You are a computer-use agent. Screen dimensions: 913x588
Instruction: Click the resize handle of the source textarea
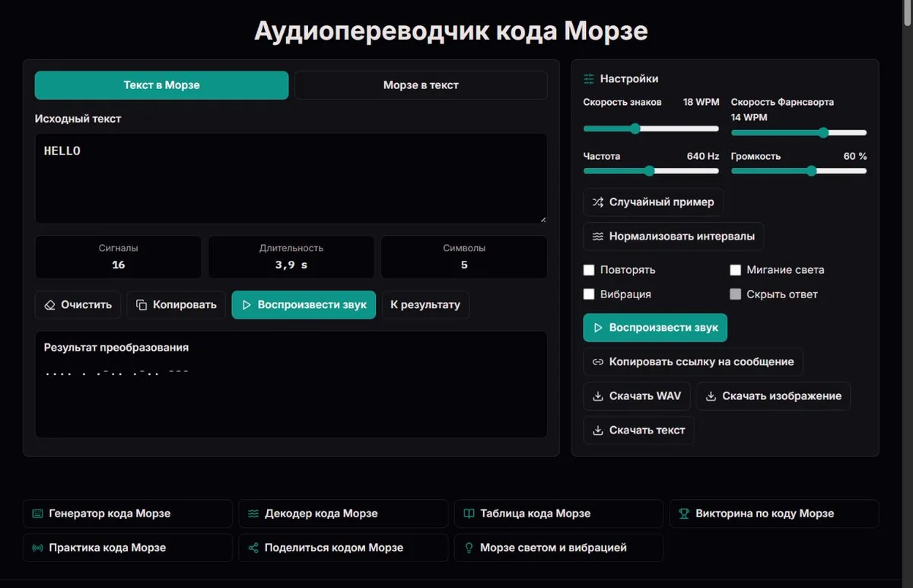[x=543, y=219]
